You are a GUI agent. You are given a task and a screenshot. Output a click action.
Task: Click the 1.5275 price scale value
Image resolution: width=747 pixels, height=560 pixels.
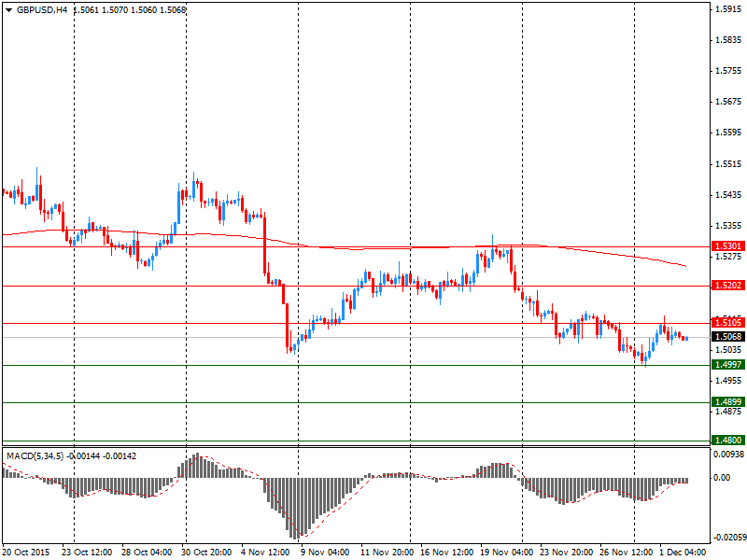[729, 258]
